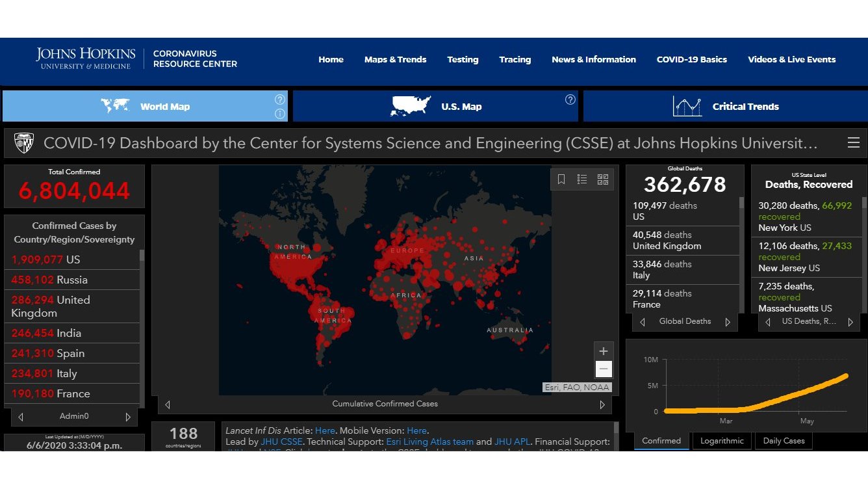Zoom in on the map

pos(604,351)
